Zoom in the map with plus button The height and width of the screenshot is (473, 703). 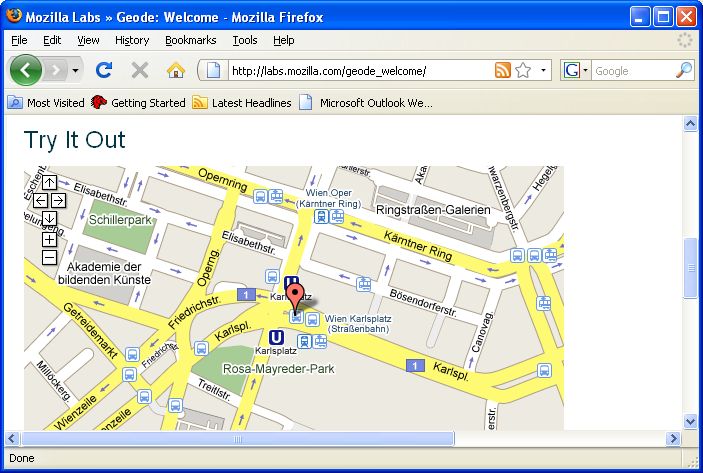(x=49, y=239)
